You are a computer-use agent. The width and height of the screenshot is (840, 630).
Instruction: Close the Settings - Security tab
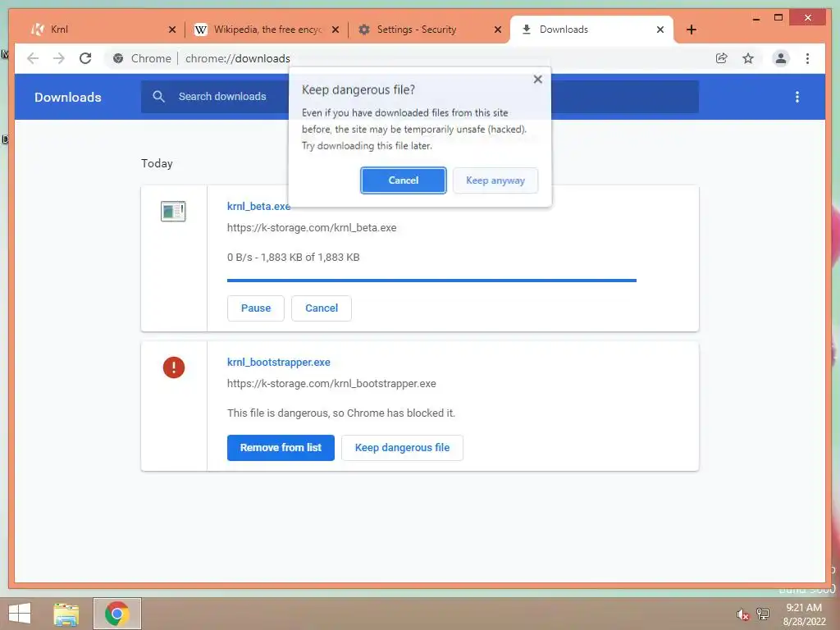(498, 30)
